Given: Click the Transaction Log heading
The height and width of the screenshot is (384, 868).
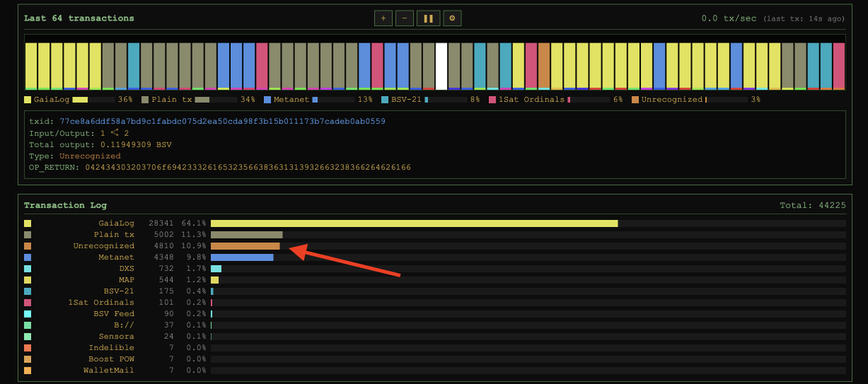Looking at the screenshot, I should point(65,205).
